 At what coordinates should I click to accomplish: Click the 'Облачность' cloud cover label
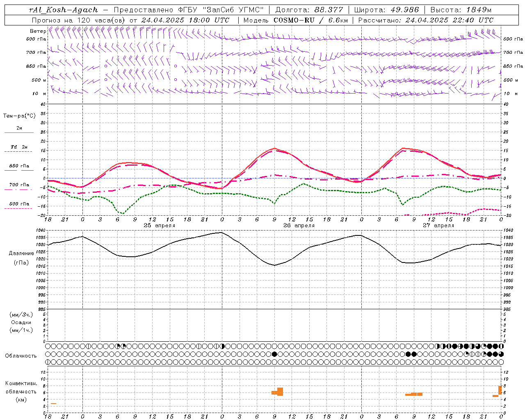coord(21,356)
